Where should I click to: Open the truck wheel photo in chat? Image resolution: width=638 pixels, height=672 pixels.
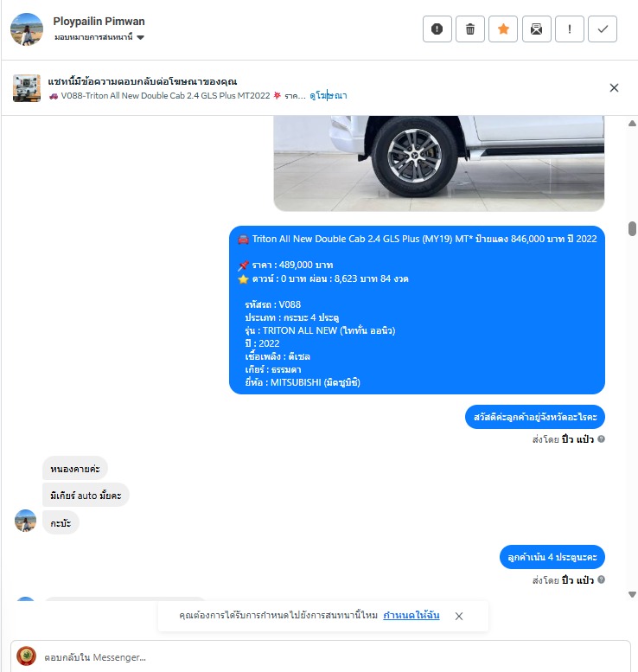point(439,163)
